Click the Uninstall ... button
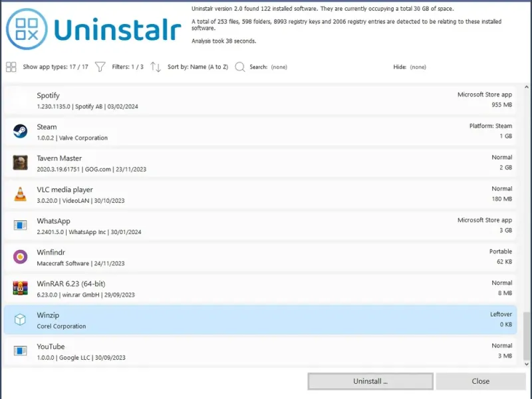The width and height of the screenshot is (532, 399). 370,381
